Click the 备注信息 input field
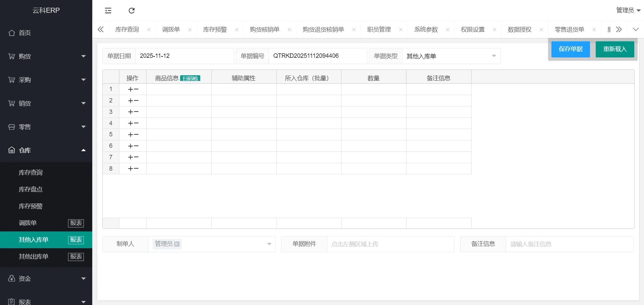The image size is (644, 305). (x=569, y=244)
